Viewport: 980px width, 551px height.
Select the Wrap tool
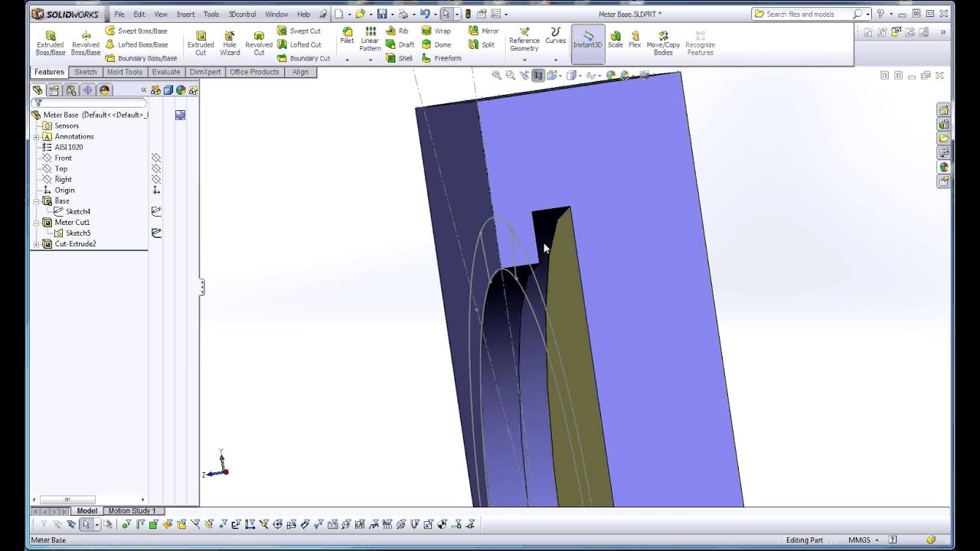point(436,31)
